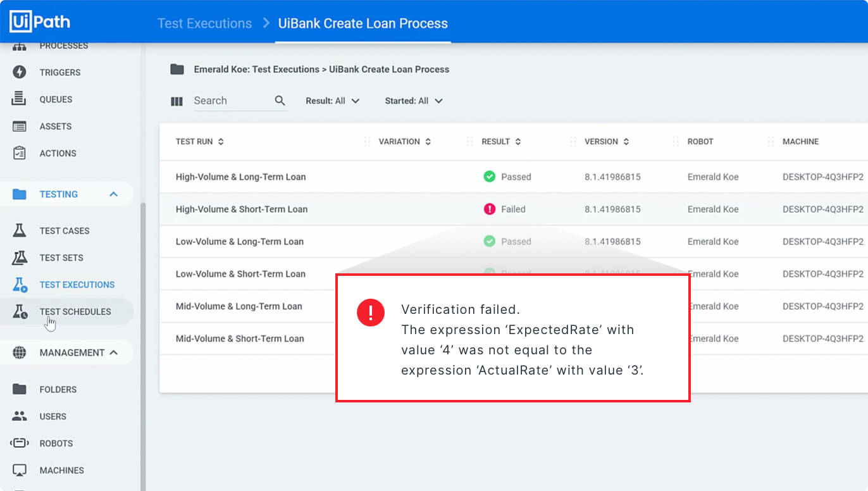Click Emerald Koe in High-Volume Short-Term row
868x491 pixels.
pos(713,209)
